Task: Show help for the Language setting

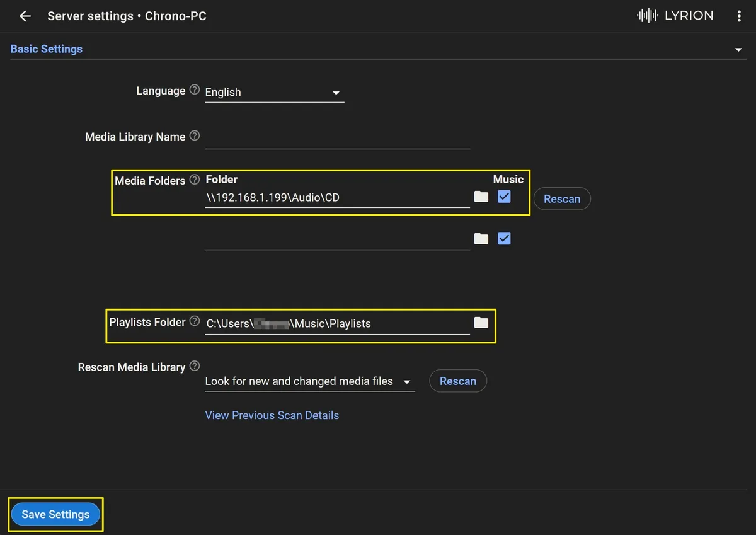Action: click(x=195, y=90)
